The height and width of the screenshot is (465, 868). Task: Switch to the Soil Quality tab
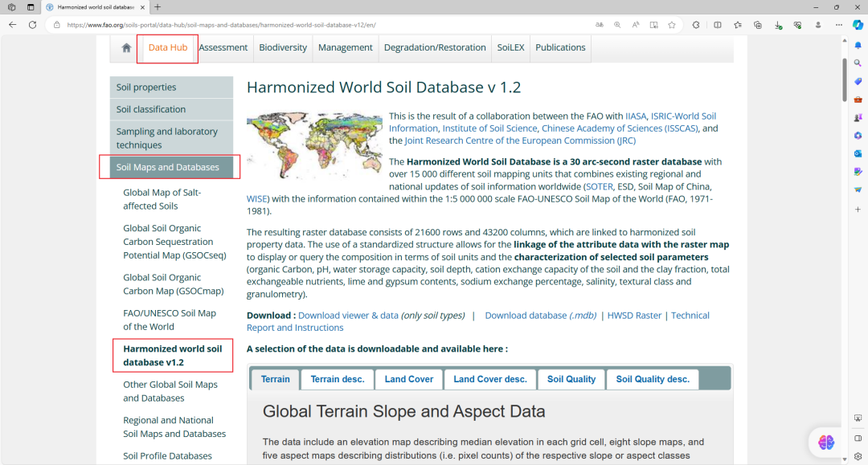pyautogui.click(x=571, y=379)
